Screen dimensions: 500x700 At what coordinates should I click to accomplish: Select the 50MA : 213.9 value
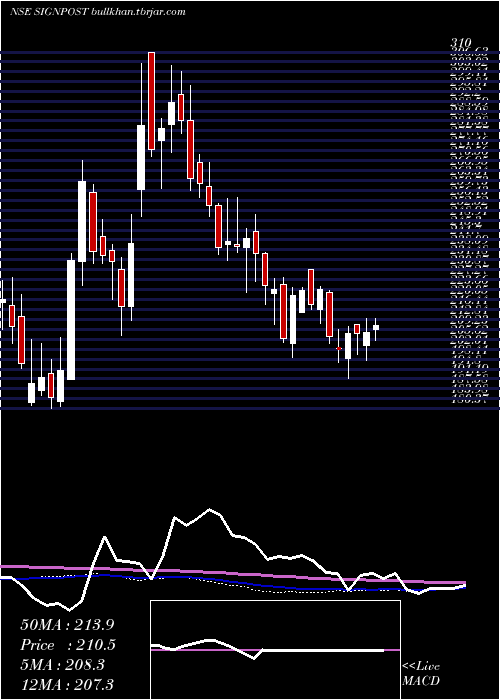[65, 625]
